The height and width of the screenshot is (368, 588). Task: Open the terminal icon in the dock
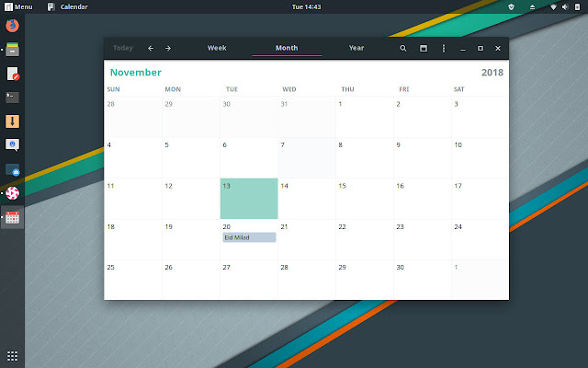(12, 98)
